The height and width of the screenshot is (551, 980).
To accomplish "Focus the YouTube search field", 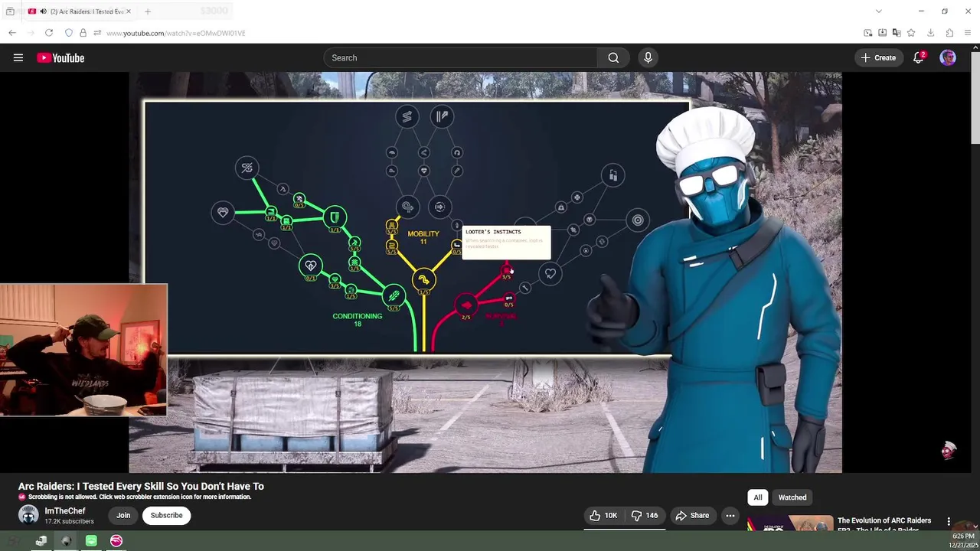I will click(460, 57).
